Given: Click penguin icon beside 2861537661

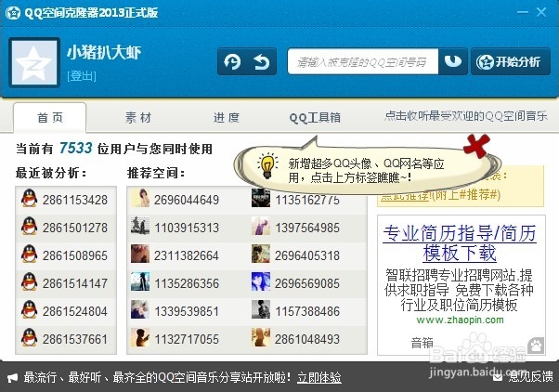Looking at the screenshot, I should point(29,337).
